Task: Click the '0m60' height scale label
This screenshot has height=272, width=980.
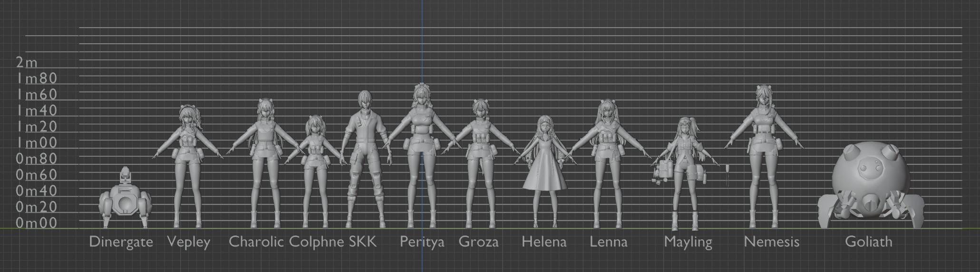Action: click(37, 175)
